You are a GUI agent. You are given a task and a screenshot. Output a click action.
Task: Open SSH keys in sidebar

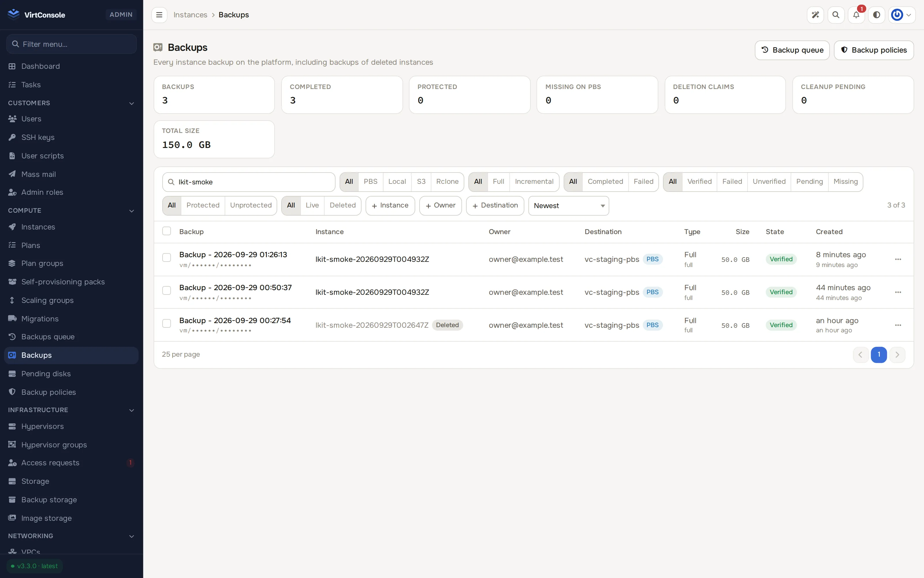(x=71, y=137)
